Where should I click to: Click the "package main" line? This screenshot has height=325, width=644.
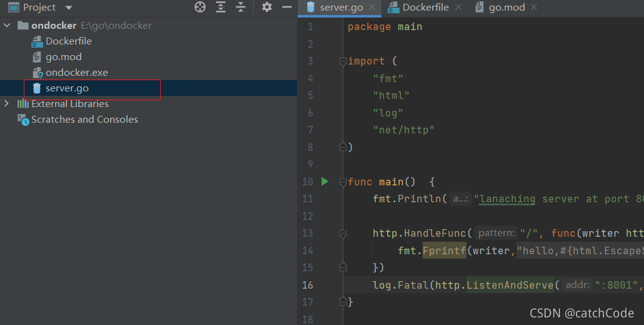pos(385,27)
